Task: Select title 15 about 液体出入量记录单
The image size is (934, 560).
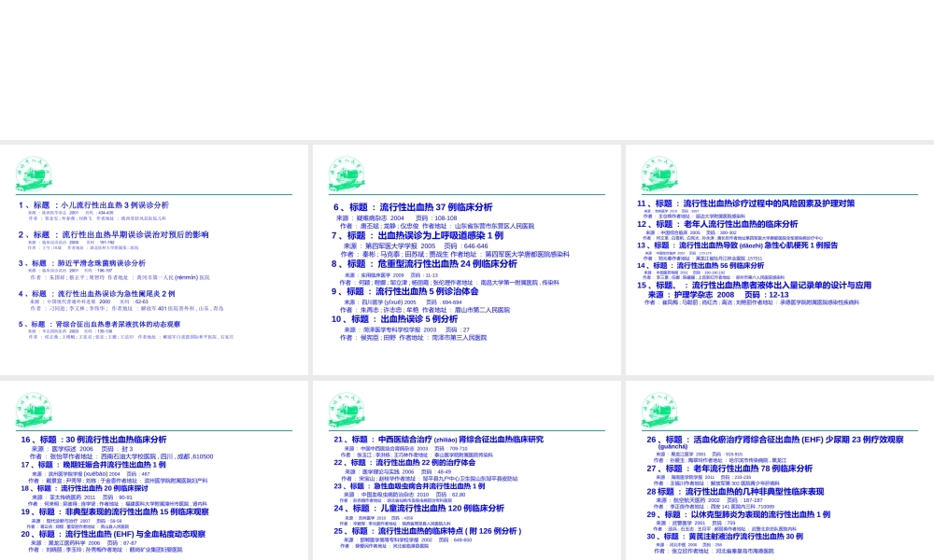Action: (x=755, y=286)
